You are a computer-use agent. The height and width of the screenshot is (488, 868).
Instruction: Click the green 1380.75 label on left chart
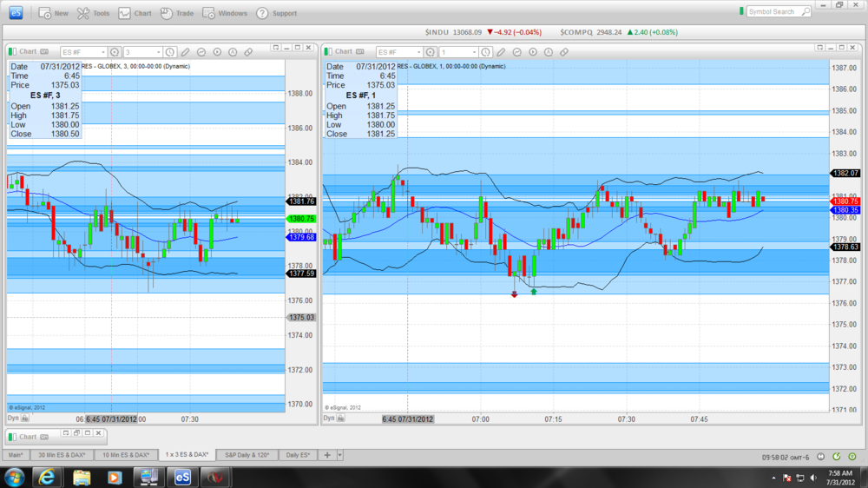(x=301, y=219)
